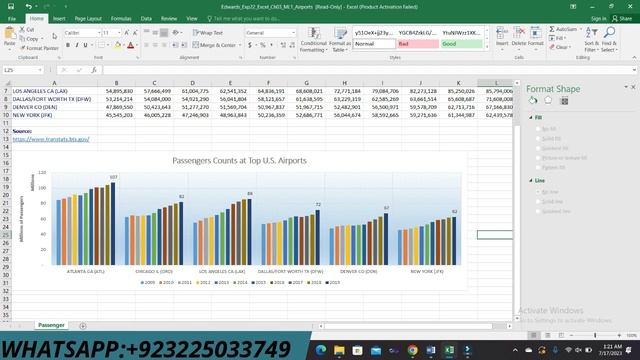This screenshot has height=360, width=640.
Task: Click the zoom slider handle
Action: coord(595,336)
